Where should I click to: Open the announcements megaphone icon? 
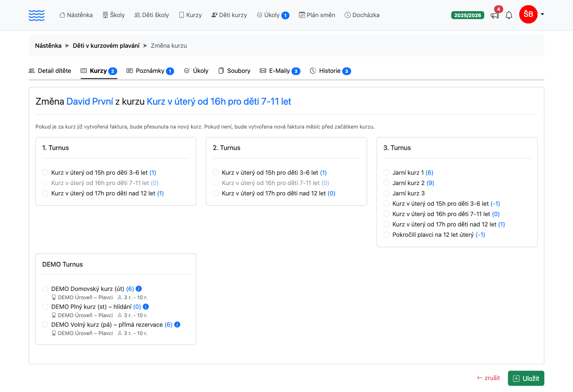point(495,16)
